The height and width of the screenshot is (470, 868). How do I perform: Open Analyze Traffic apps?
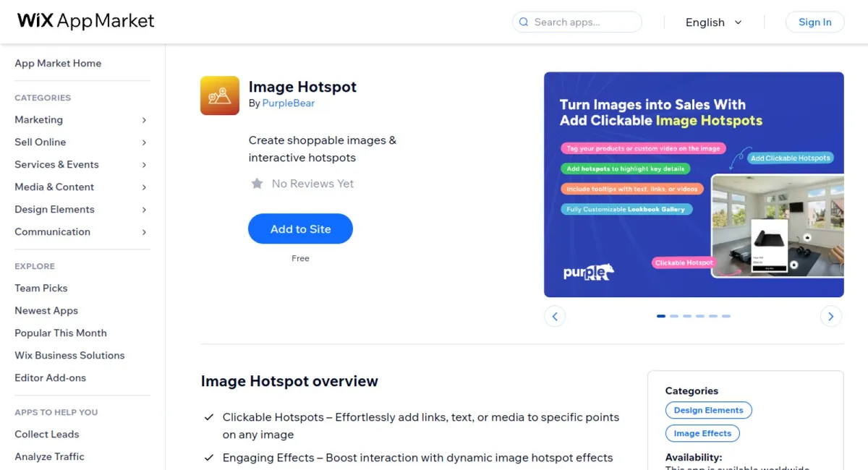[x=49, y=456]
